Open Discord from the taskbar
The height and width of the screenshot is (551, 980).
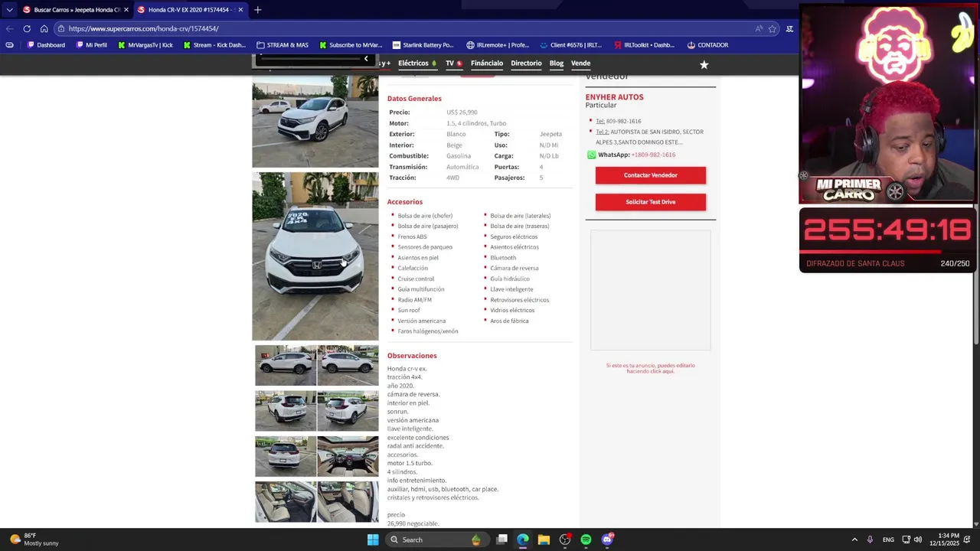[x=607, y=540]
